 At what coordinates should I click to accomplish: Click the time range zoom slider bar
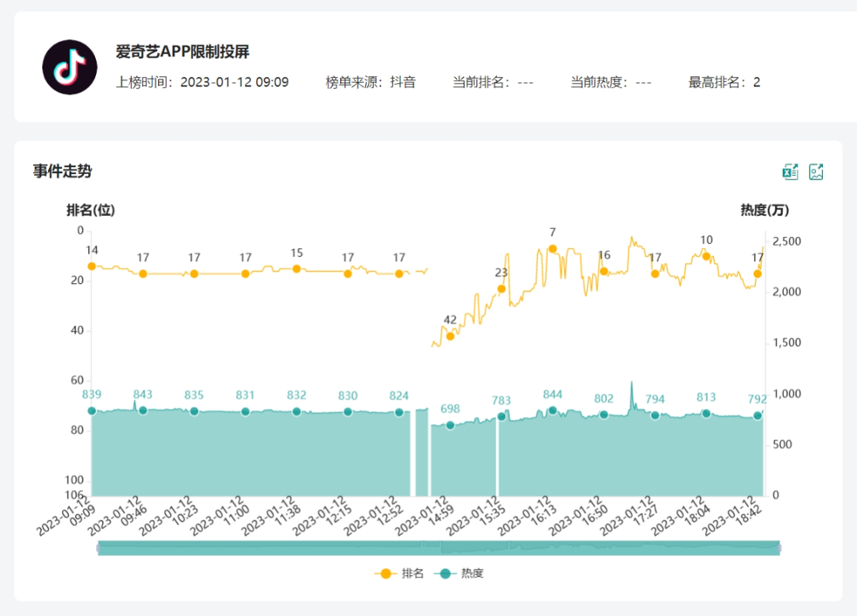pyautogui.click(x=439, y=548)
